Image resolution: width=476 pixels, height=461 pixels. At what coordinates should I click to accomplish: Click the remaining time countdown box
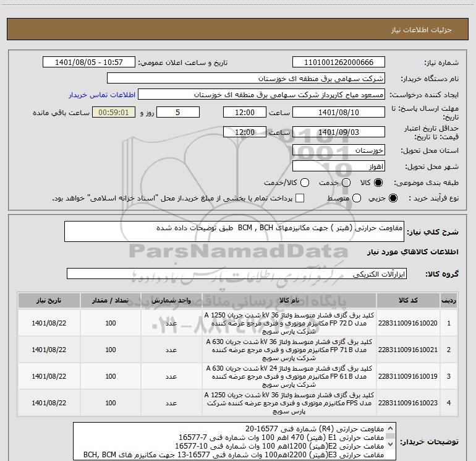pyautogui.click(x=113, y=112)
